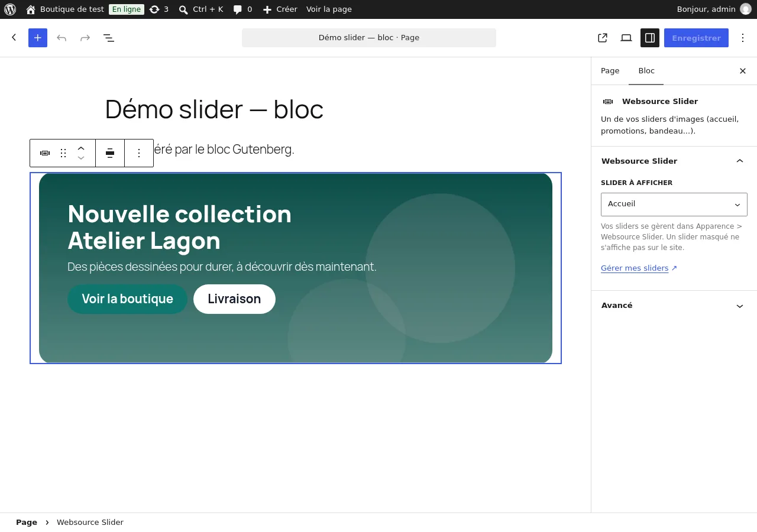The height and width of the screenshot is (532, 757).
Task: Follow the Gérer mes sliders link
Action: (639, 268)
